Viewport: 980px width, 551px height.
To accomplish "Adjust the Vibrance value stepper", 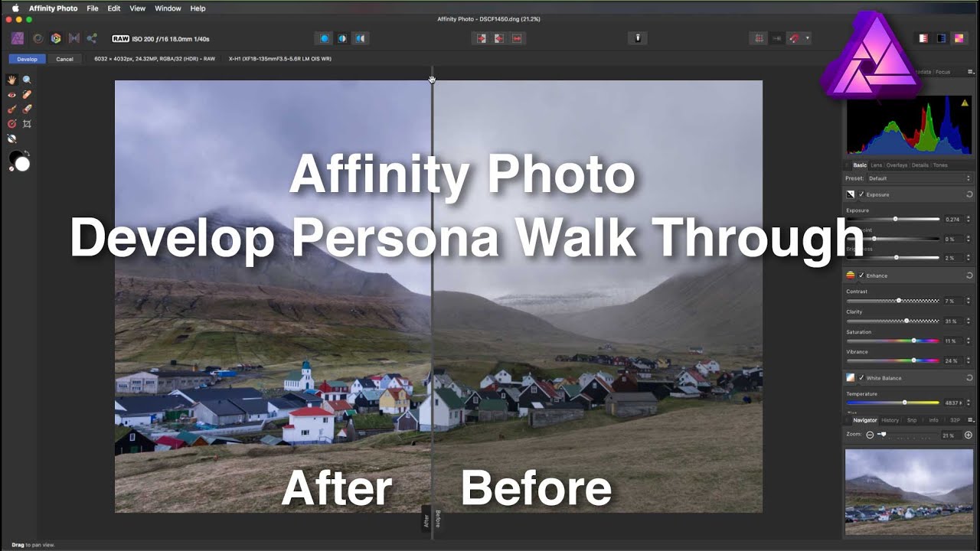I will [969, 360].
